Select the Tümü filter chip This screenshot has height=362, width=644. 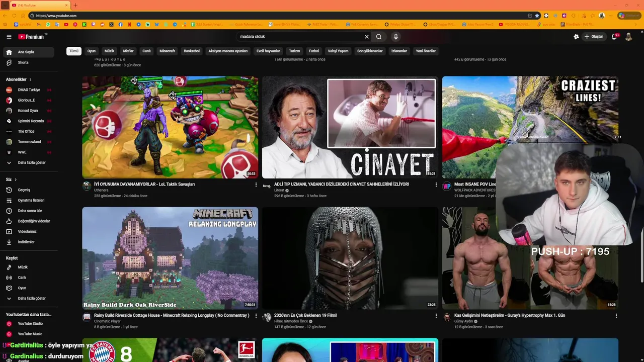click(x=74, y=51)
